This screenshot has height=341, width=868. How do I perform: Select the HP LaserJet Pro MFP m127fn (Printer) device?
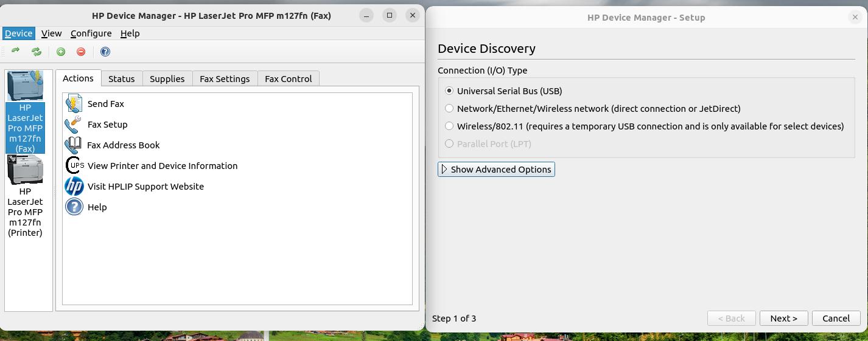click(25, 196)
